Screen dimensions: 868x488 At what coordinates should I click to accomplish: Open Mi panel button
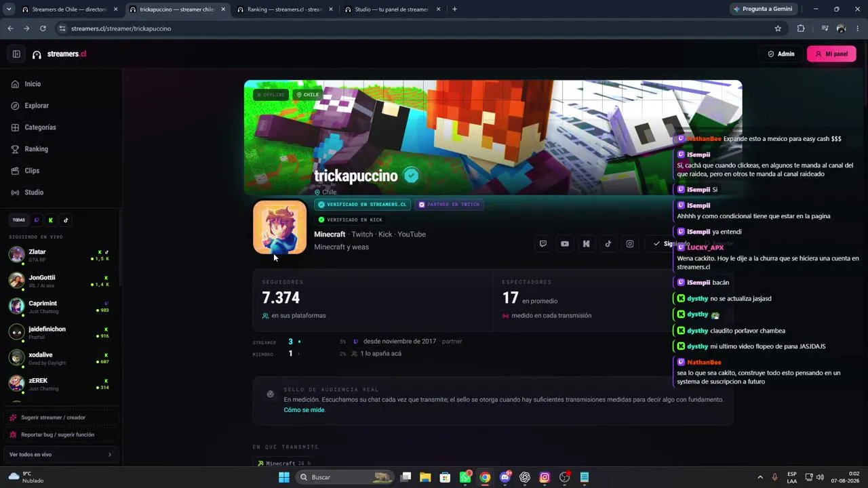[x=831, y=54]
